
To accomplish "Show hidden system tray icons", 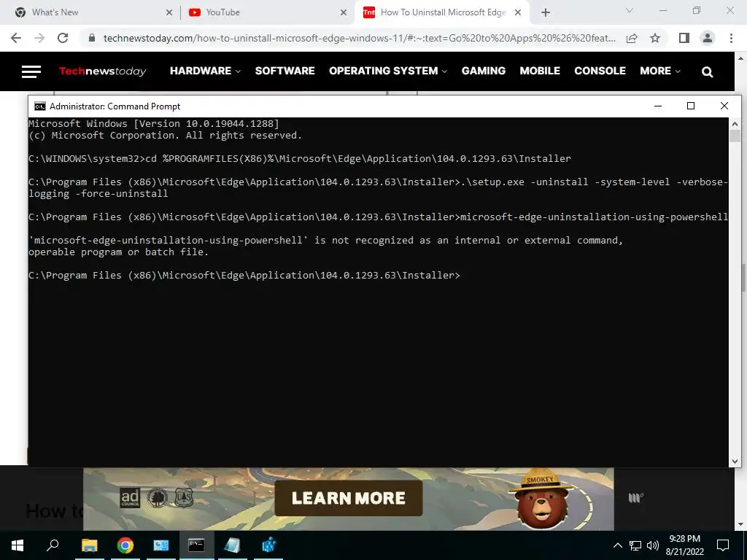I will click(617, 545).
